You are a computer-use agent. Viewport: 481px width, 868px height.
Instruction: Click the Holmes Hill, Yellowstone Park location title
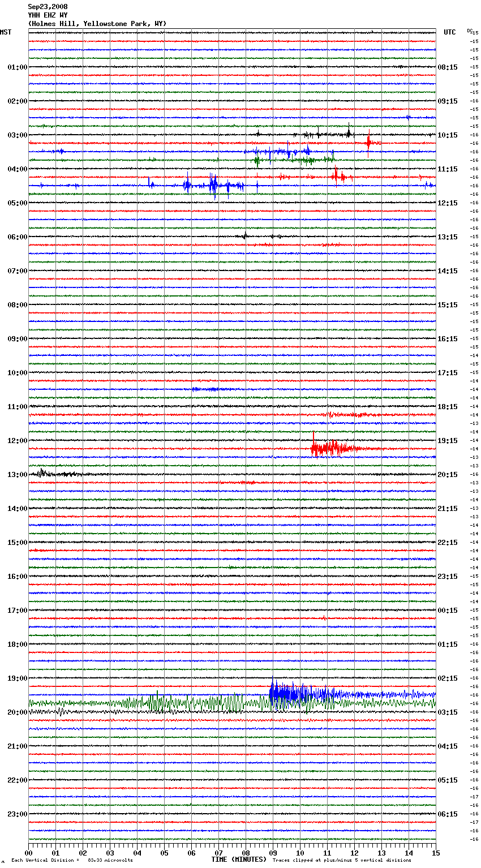(x=97, y=24)
